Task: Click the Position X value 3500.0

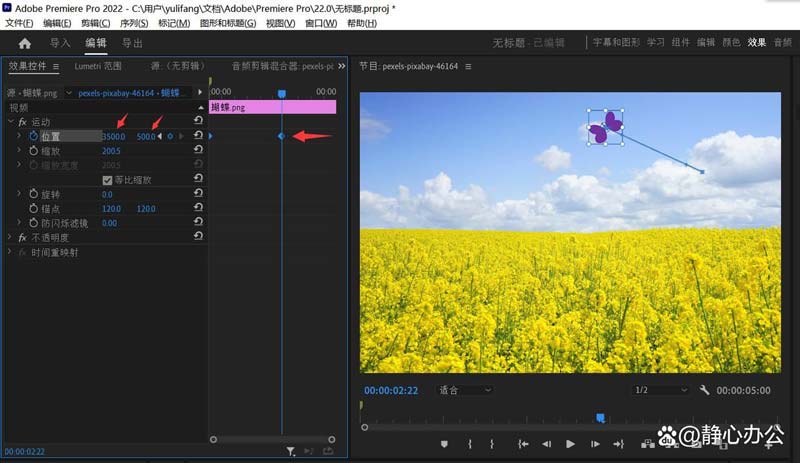Action: point(114,136)
